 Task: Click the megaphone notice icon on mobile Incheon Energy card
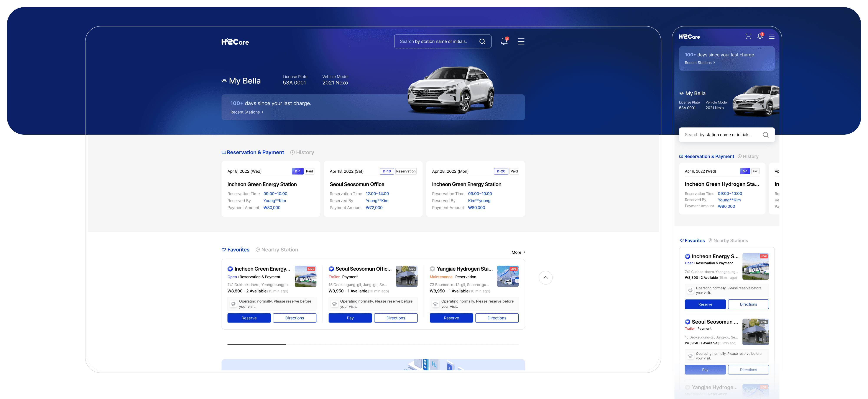pos(690,290)
